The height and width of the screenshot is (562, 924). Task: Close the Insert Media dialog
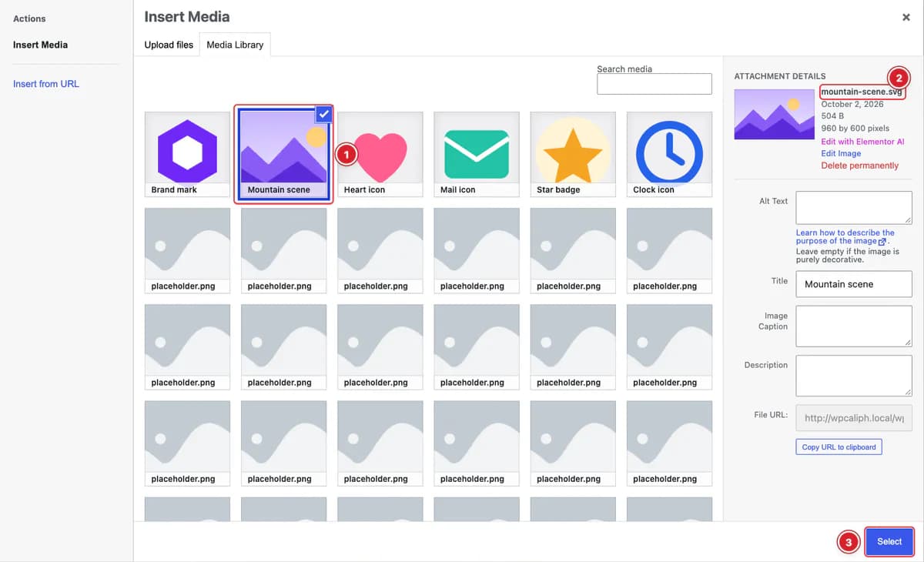[x=906, y=17]
